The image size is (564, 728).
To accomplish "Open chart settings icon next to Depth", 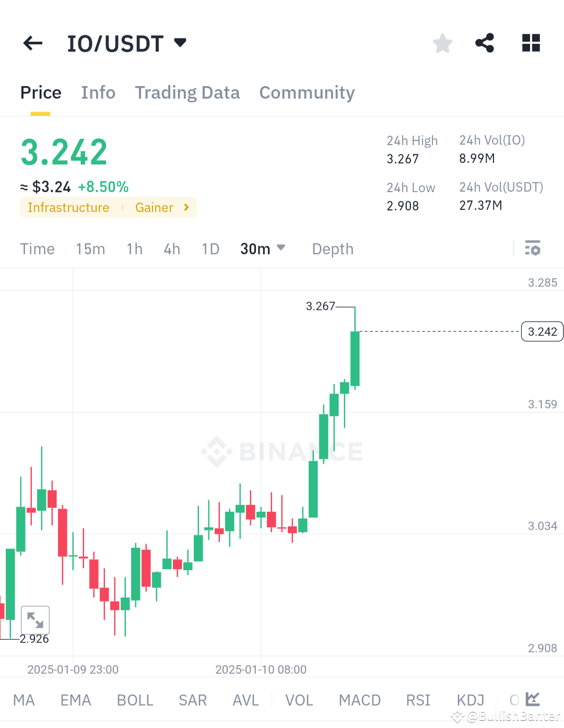I will [533, 249].
